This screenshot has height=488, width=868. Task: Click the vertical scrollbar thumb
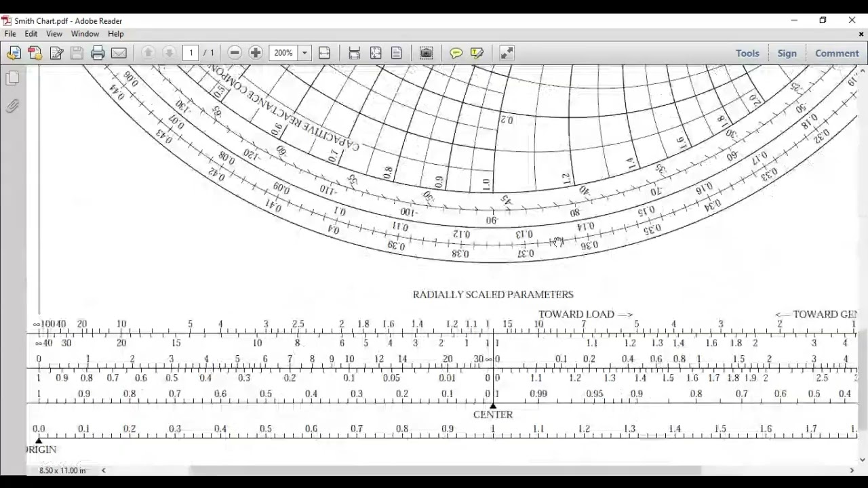tap(863, 378)
